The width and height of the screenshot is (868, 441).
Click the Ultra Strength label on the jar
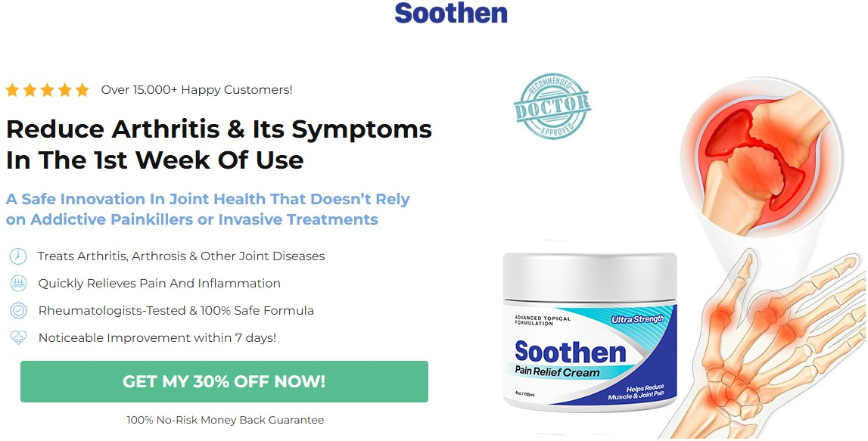[637, 319]
